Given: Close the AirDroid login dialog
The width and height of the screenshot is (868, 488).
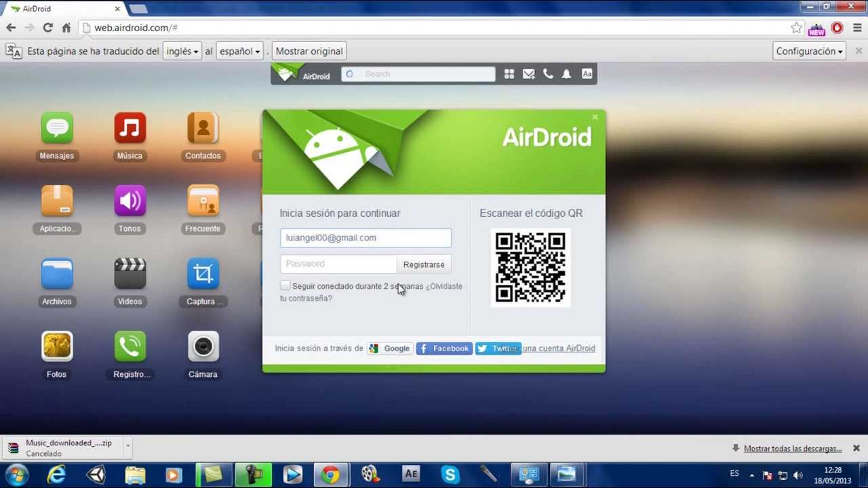Looking at the screenshot, I should (595, 117).
